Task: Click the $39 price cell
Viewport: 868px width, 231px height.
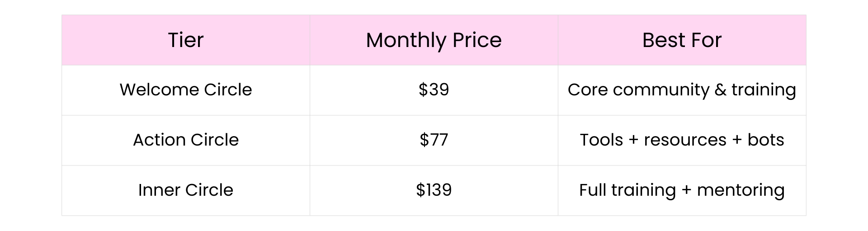Action: pyautogui.click(x=434, y=90)
